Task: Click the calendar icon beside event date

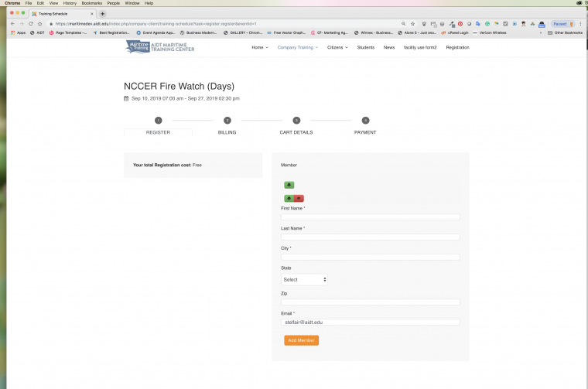Action: (126, 98)
